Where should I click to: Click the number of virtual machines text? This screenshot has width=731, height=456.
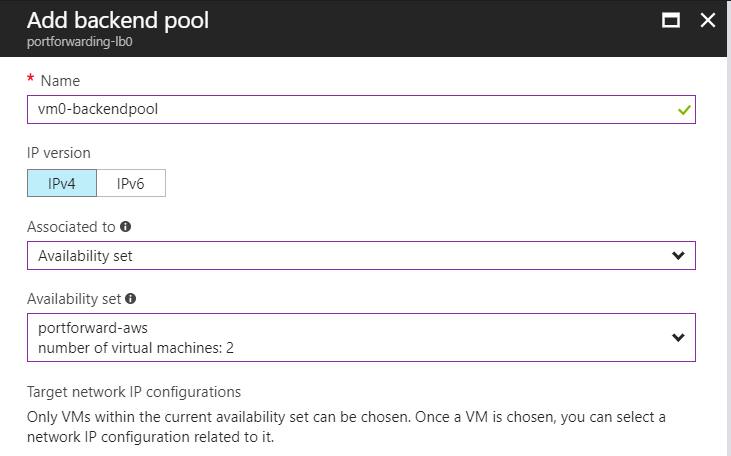click(x=136, y=348)
